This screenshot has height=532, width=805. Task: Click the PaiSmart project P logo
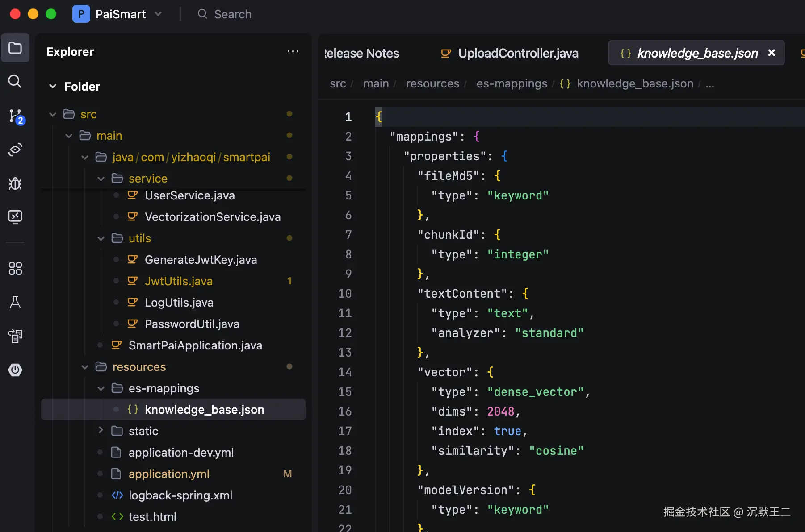point(81,14)
